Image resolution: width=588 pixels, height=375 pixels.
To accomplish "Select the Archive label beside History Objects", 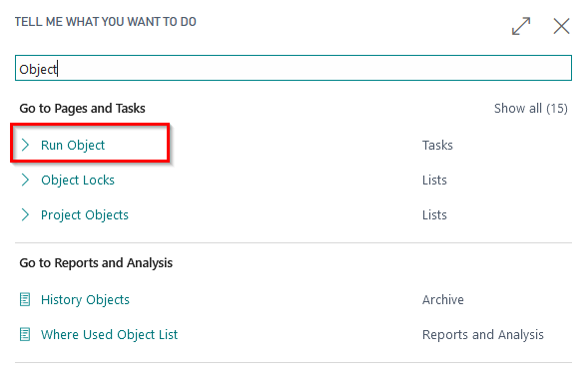I will pos(443,299).
